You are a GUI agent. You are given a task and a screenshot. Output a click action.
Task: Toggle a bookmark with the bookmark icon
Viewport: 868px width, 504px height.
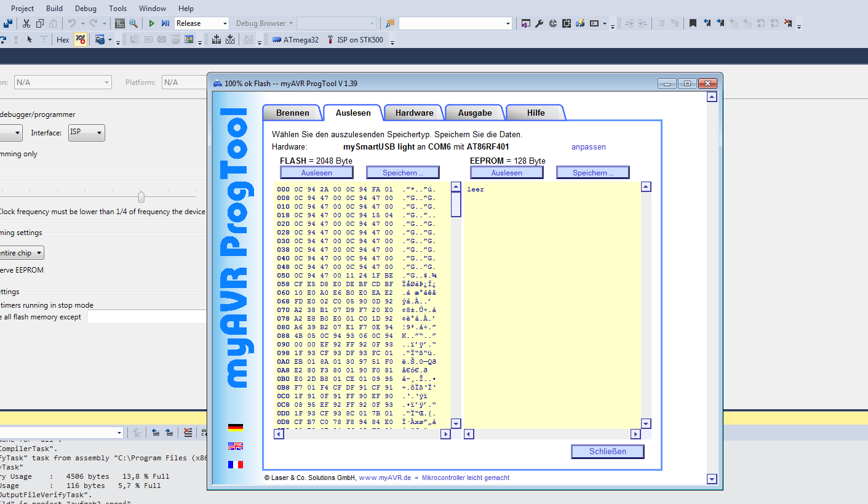coord(693,23)
